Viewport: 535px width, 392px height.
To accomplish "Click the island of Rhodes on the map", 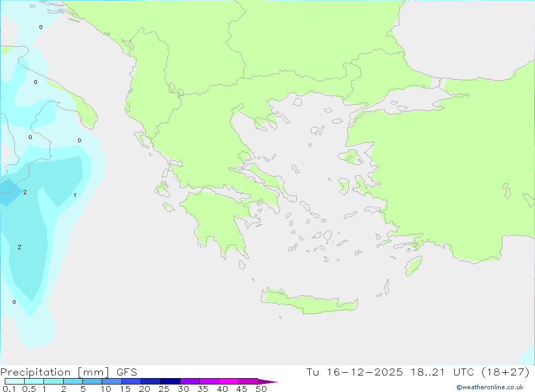I will tap(414, 265).
